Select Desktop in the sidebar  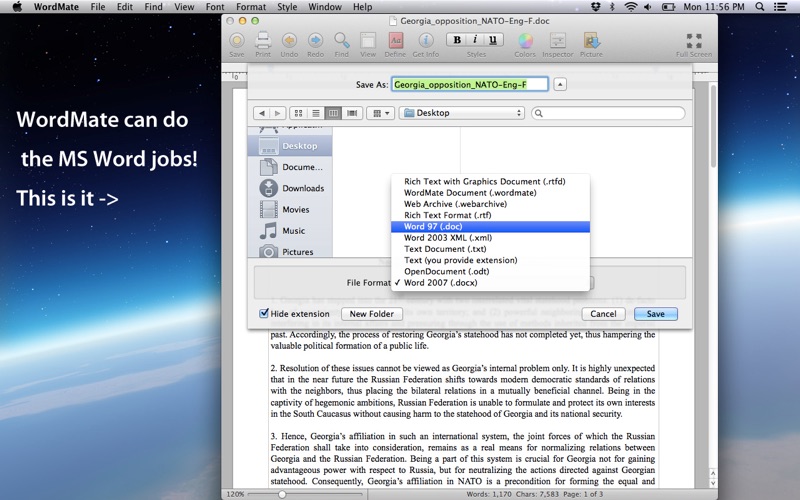coord(290,146)
